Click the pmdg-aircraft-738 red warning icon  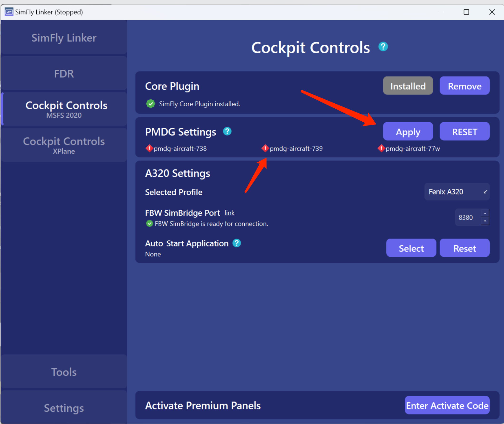(x=149, y=148)
